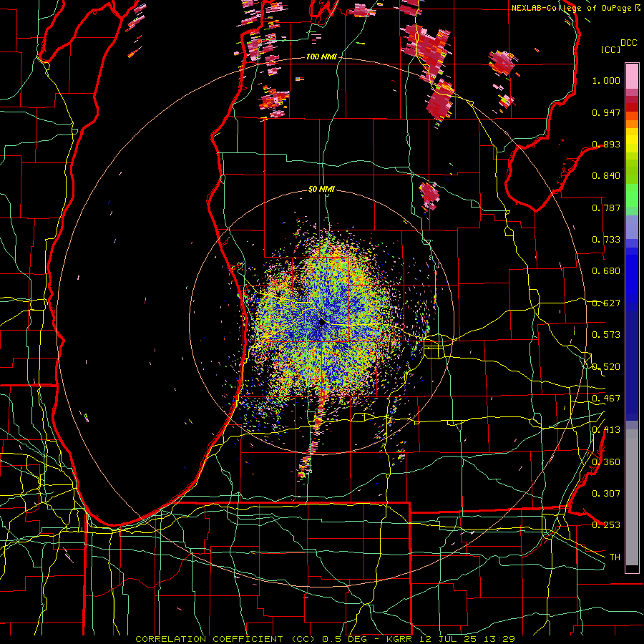Select the 0.627 color scale value

pos(606,303)
